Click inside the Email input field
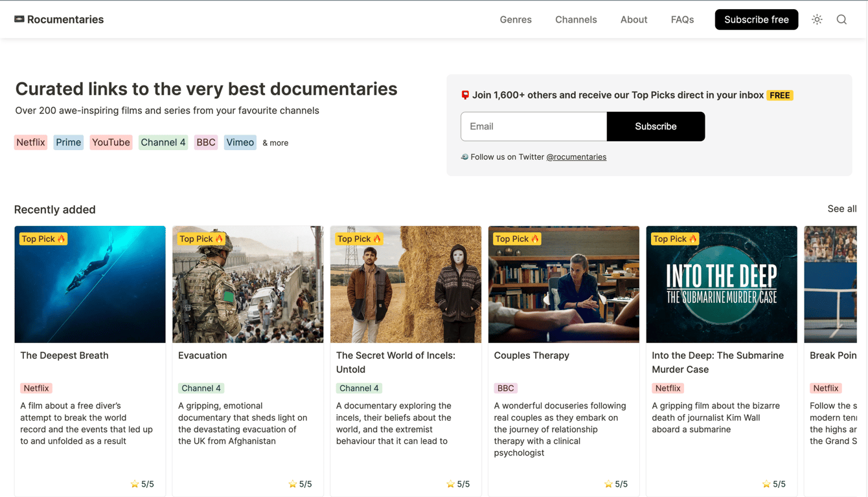The image size is (868, 497). 533,126
